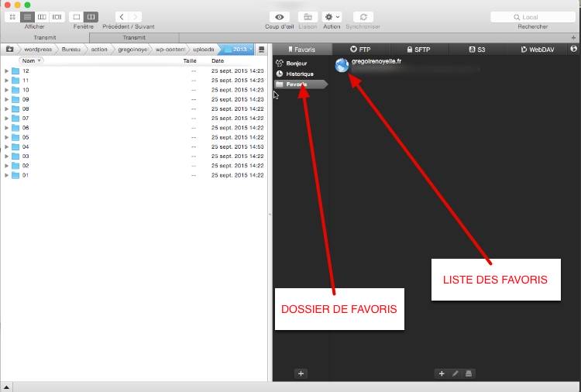This screenshot has height=392, width=581.
Task: Open Coup d'œil quick look
Action: [x=280, y=17]
